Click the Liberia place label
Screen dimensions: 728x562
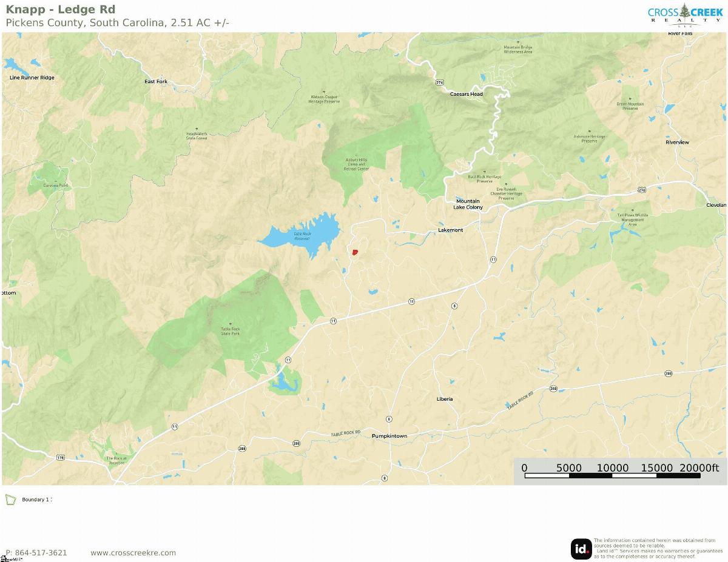(445, 399)
